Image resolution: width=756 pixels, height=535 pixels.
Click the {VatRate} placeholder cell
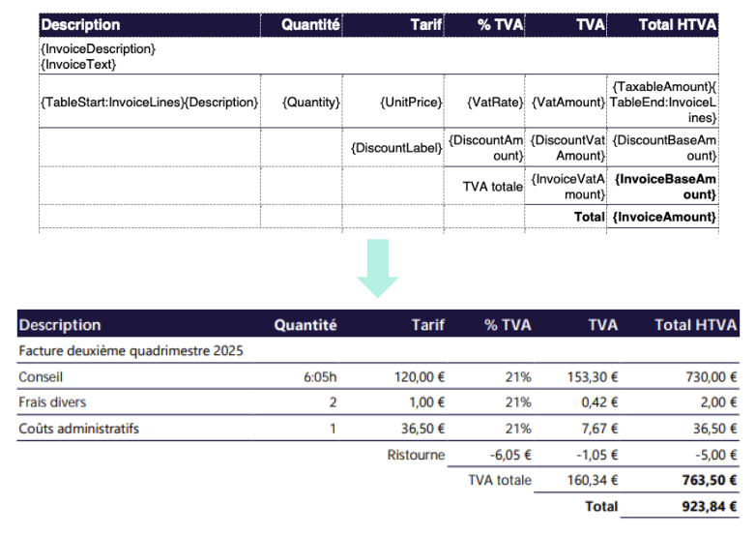(495, 103)
